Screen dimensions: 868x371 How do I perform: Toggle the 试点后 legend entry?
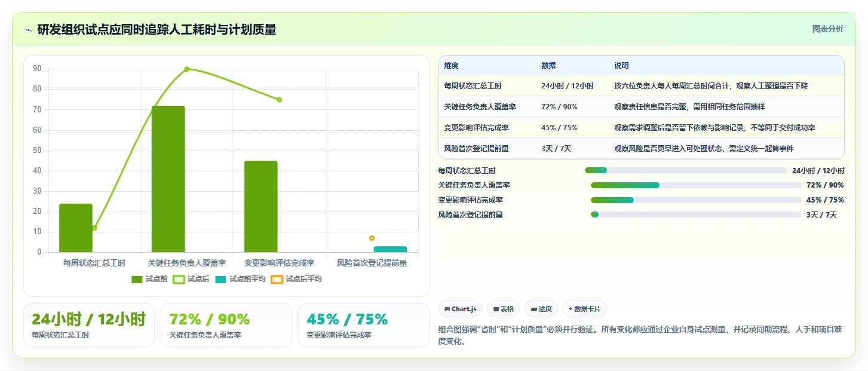point(191,279)
